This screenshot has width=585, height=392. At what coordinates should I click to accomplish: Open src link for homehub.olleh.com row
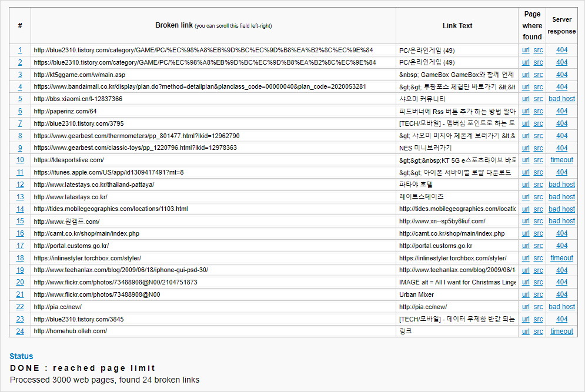pos(538,331)
